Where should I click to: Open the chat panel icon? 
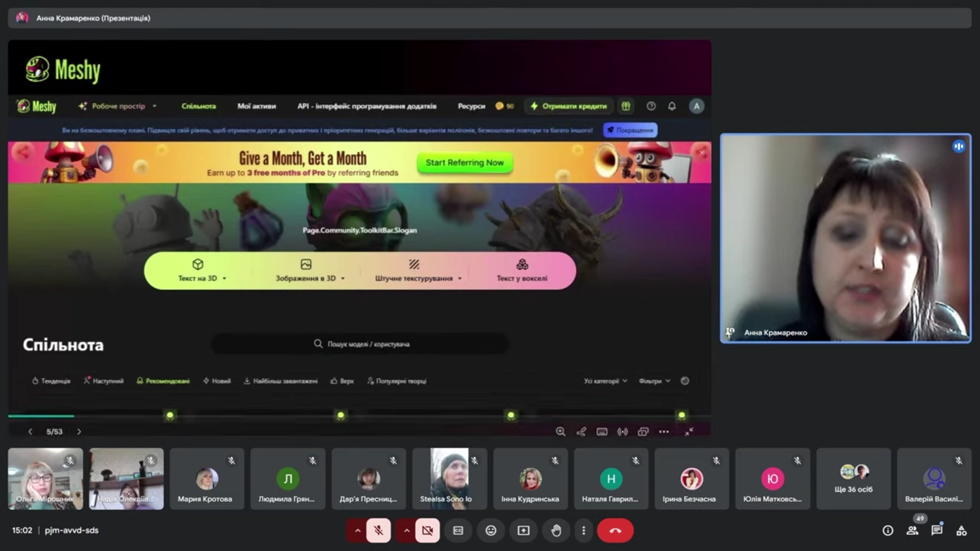click(x=937, y=530)
